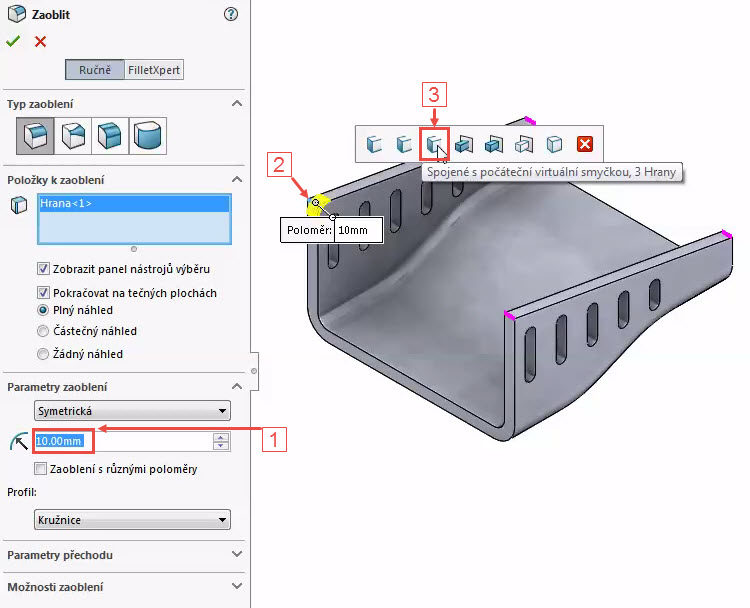Select variable size fillet type icon
Screen dimensions: 750x608
pyautogui.click(x=73, y=136)
